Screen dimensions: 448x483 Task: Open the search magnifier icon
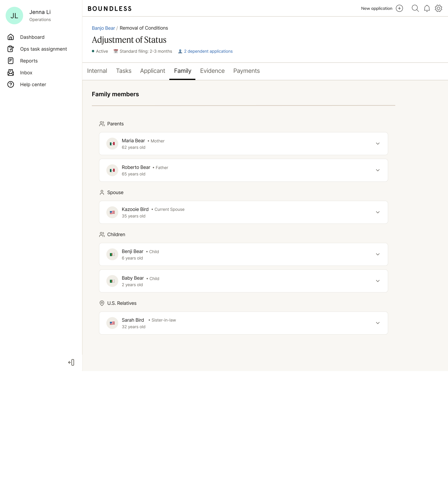coord(415,8)
